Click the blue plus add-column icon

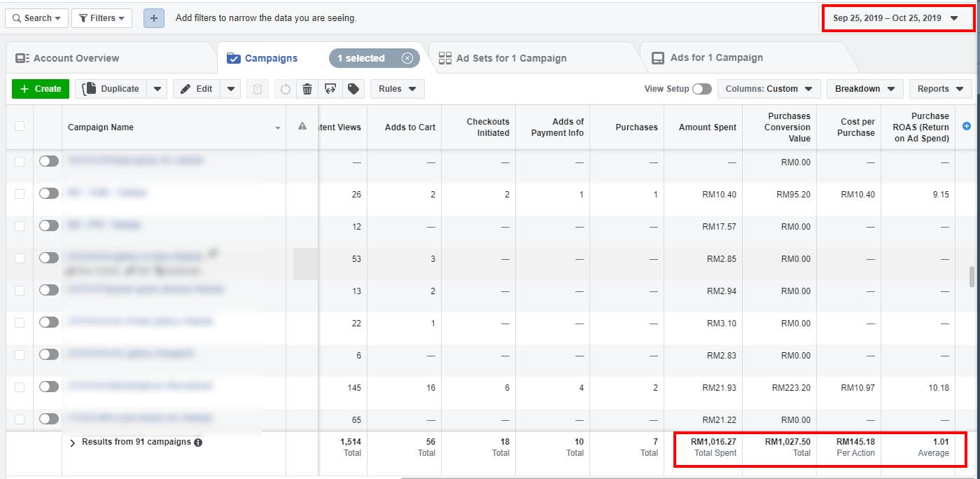coord(967,126)
